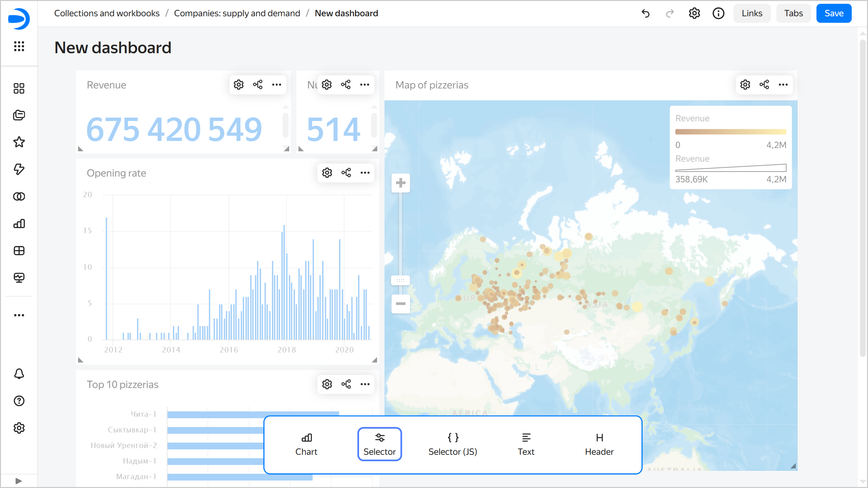The width and height of the screenshot is (868, 488).
Task: Expand sidebar more options ellipsis
Action: click(19, 315)
